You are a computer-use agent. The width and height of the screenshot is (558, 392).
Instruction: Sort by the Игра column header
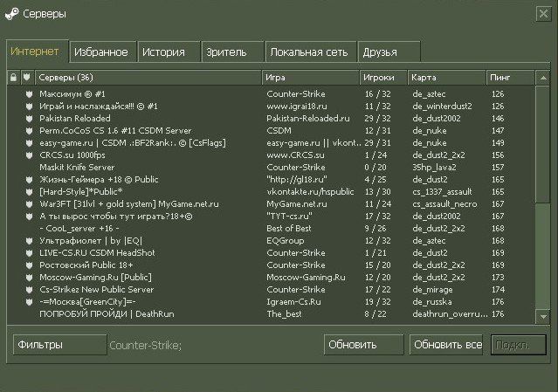pyautogui.click(x=311, y=77)
